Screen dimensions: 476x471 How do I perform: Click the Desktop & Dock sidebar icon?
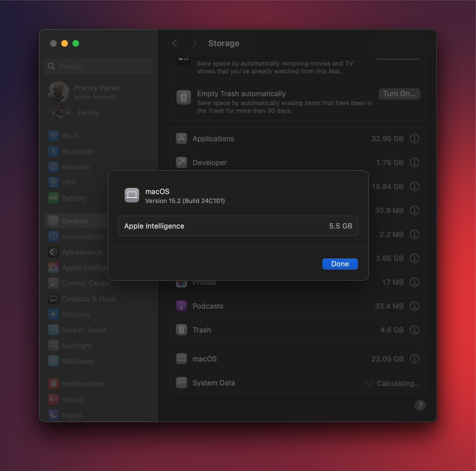click(54, 299)
